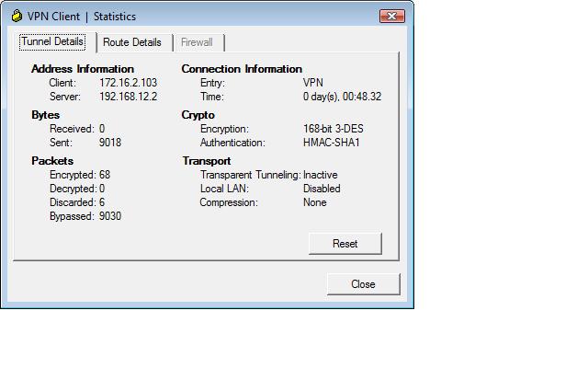Select the client IP address 172.16.2.103

pos(127,83)
